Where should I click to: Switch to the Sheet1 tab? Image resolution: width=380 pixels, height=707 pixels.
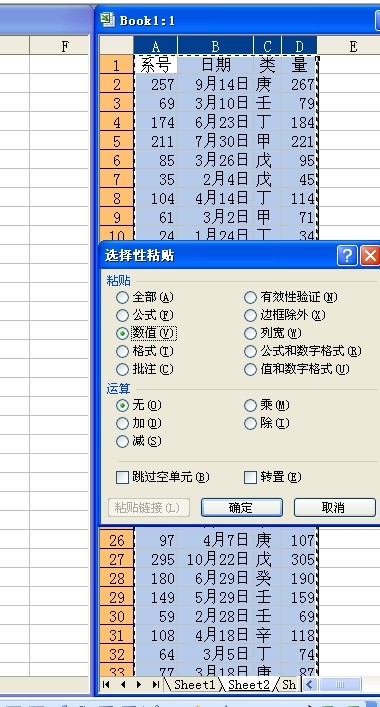click(x=194, y=684)
